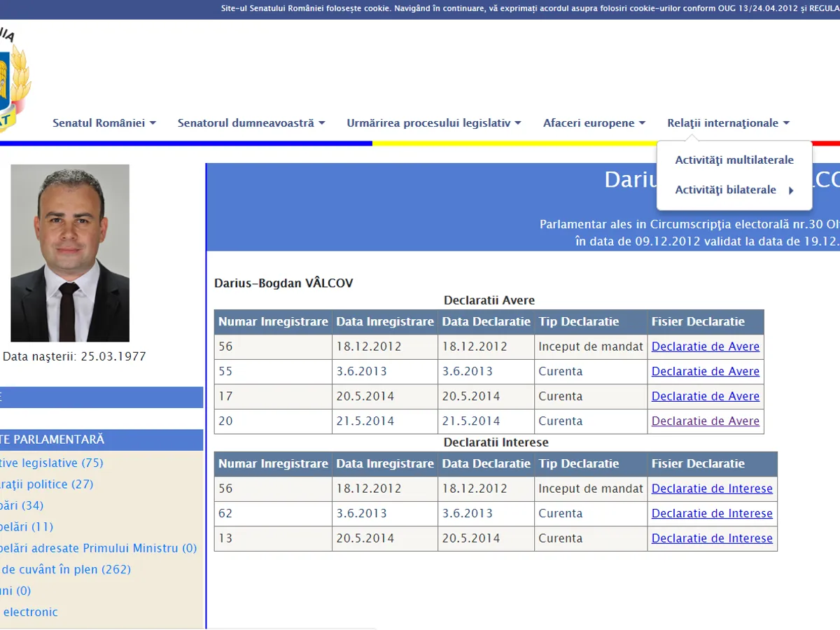
Task: Click the Romanian Senate coat of arms logo
Action: [14, 80]
